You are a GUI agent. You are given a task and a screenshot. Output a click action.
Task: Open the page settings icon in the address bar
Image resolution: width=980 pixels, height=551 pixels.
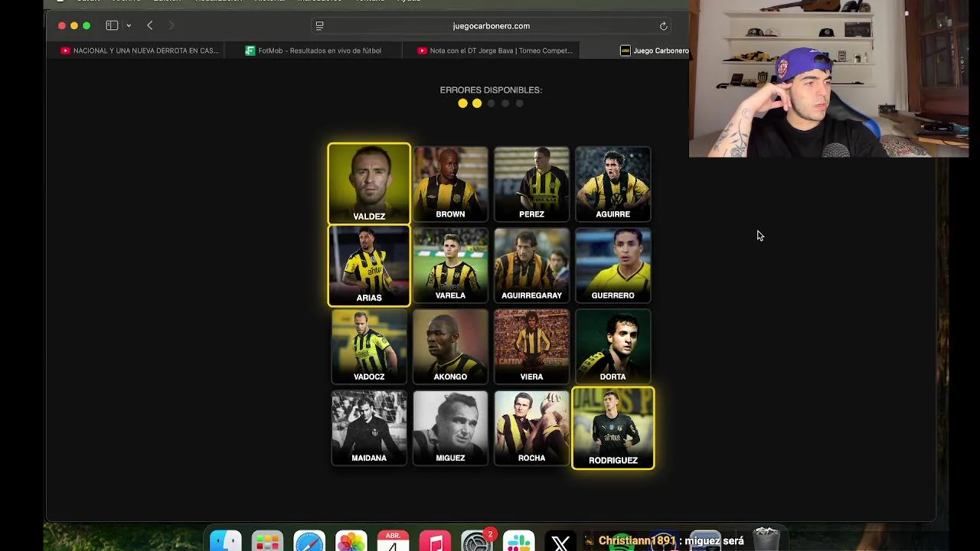(319, 25)
